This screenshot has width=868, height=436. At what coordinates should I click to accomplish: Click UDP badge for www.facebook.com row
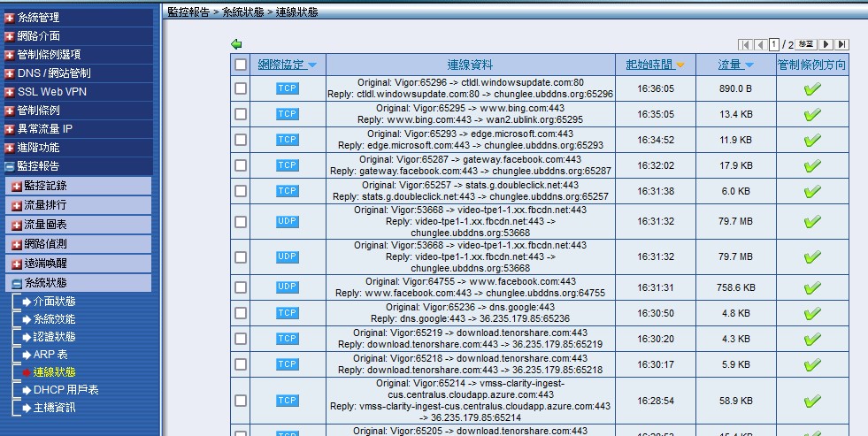(288, 287)
